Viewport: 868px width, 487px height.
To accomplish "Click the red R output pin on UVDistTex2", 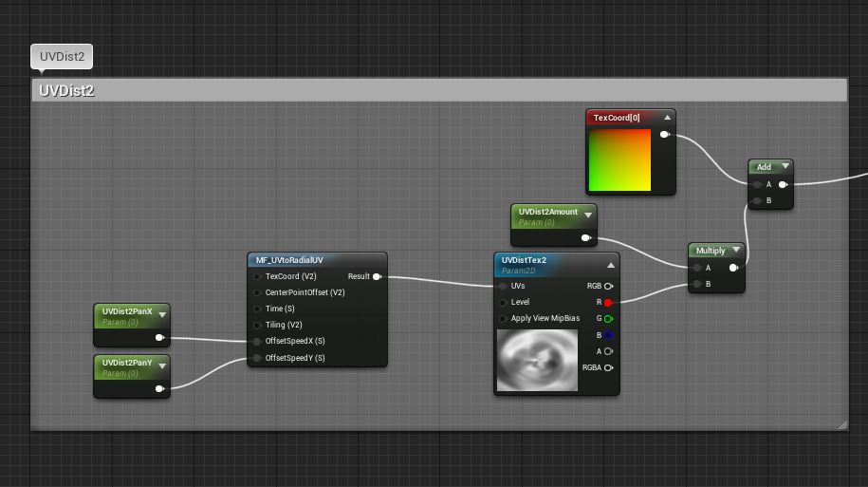I will coord(608,303).
